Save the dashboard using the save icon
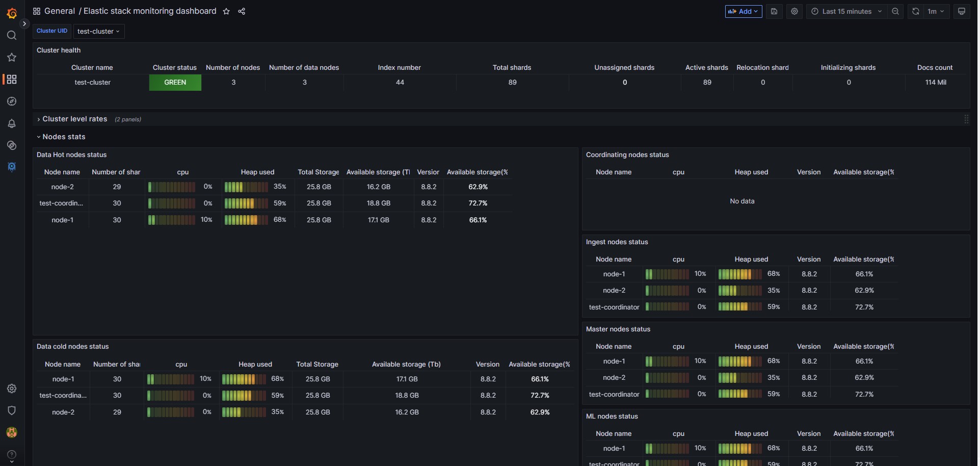The height and width of the screenshot is (466, 980). point(774,11)
